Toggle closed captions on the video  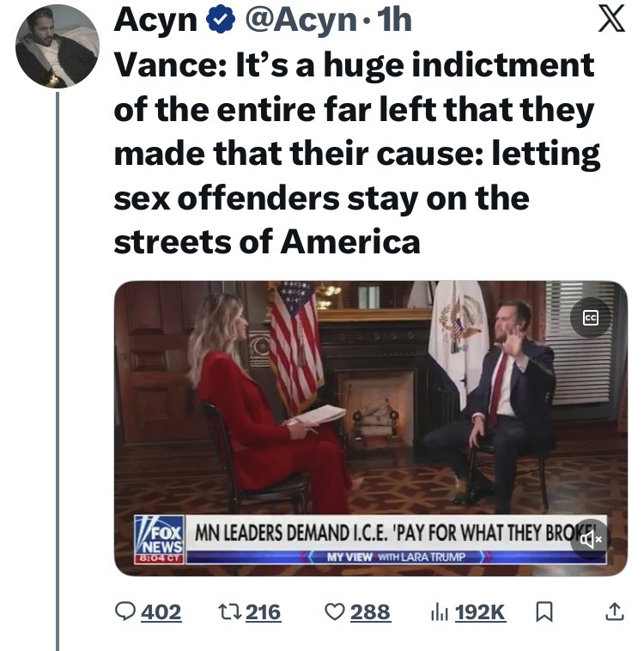(591, 319)
